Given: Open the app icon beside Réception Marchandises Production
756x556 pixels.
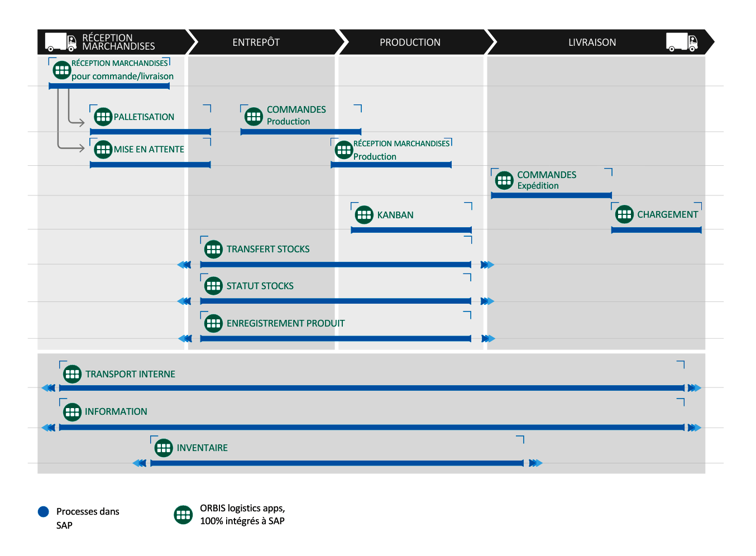Looking at the screenshot, I should pyautogui.click(x=344, y=150).
